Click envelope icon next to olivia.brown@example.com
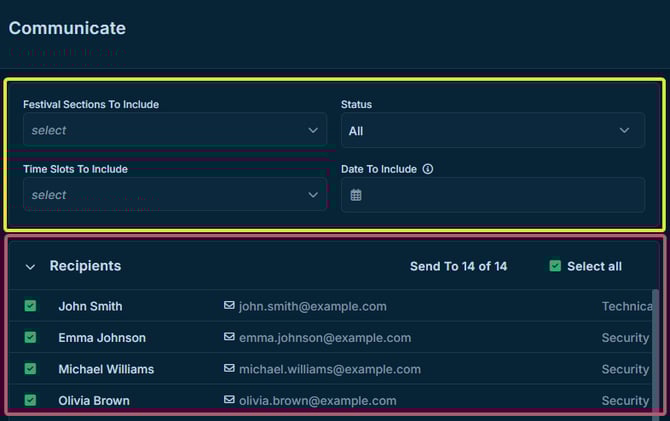Viewport: 670px width, 421px height. tap(230, 400)
